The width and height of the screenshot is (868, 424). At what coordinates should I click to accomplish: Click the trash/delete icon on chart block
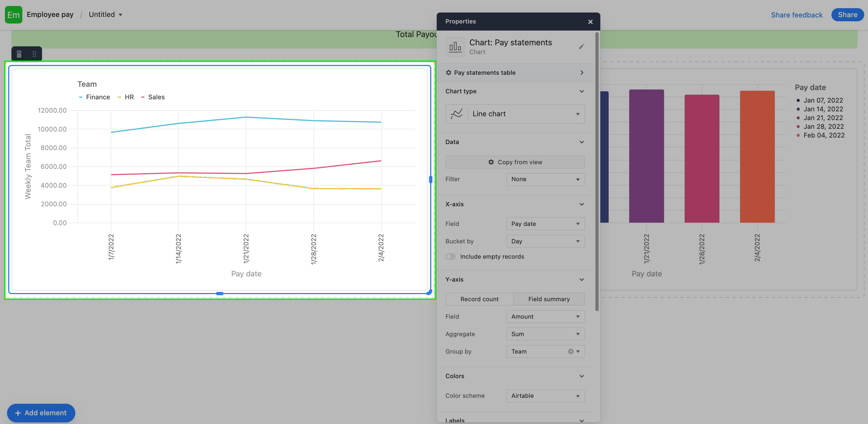pos(19,54)
